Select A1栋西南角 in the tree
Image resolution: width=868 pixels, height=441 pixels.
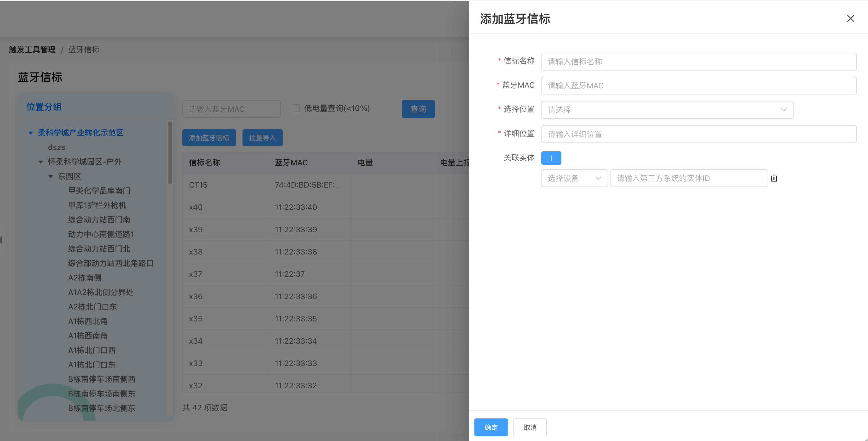pos(88,336)
